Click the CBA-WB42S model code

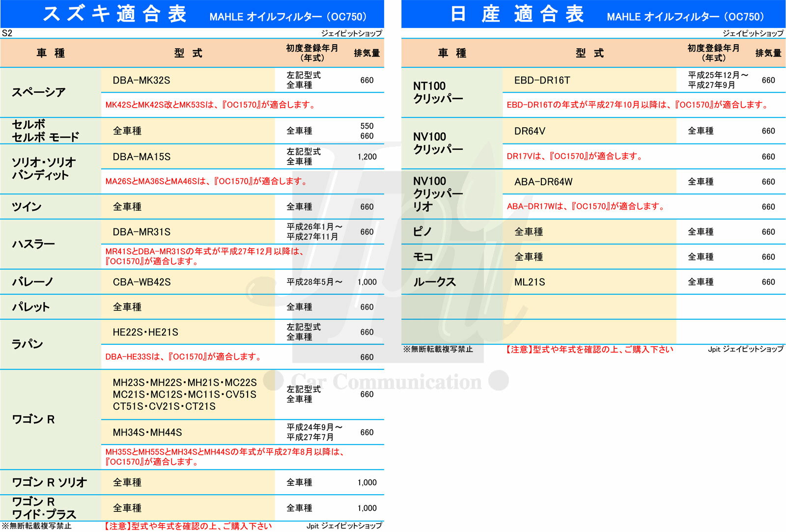pyautogui.click(x=141, y=282)
